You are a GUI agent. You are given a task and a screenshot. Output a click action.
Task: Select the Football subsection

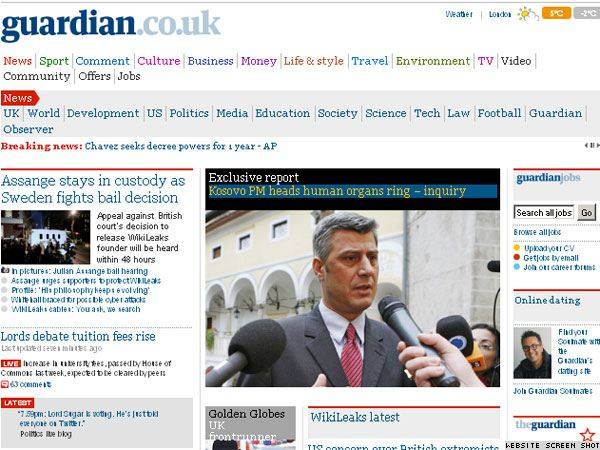(x=499, y=113)
